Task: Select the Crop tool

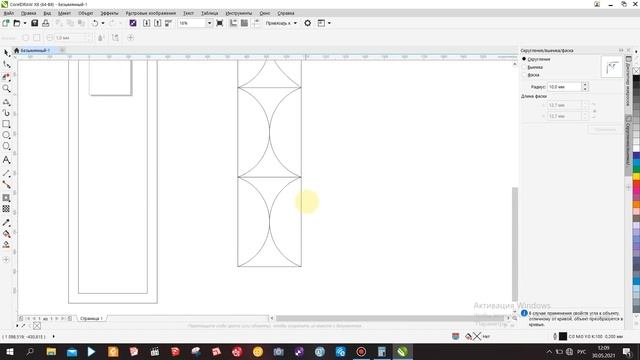Action: [x=7, y=76]
